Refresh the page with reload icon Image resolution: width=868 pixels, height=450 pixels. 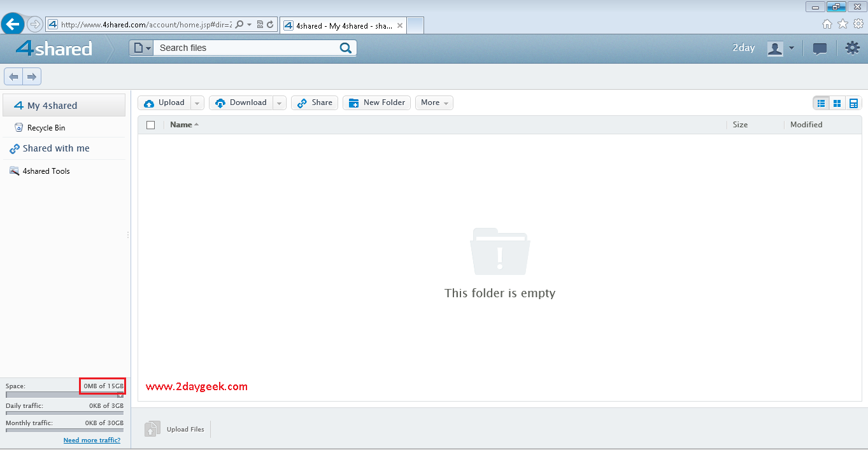coord(270,25)
